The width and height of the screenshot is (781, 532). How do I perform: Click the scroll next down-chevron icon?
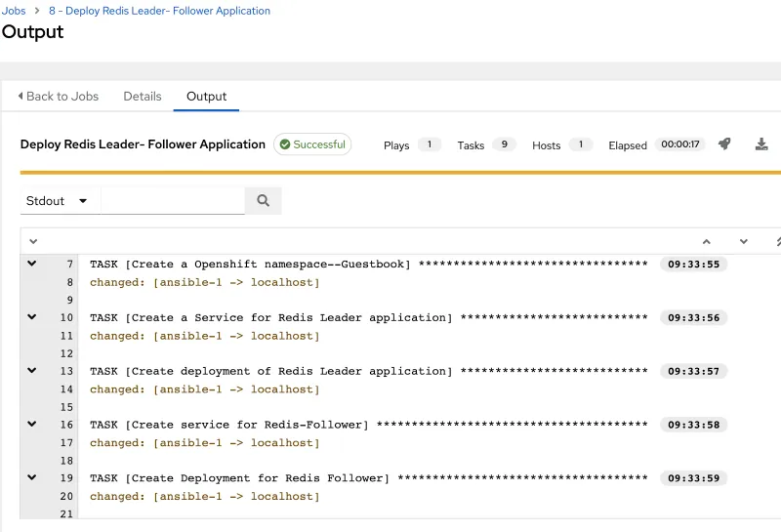pos(744,241)
